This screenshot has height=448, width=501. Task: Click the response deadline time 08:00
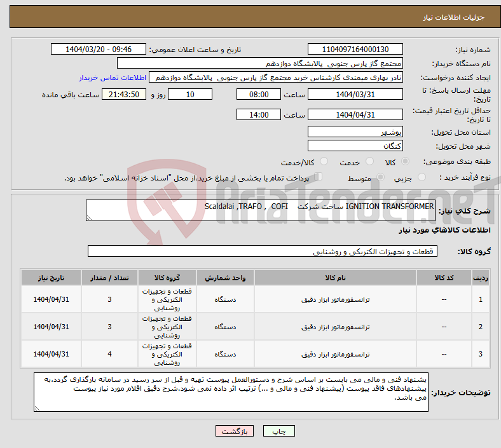click(259, 95)
